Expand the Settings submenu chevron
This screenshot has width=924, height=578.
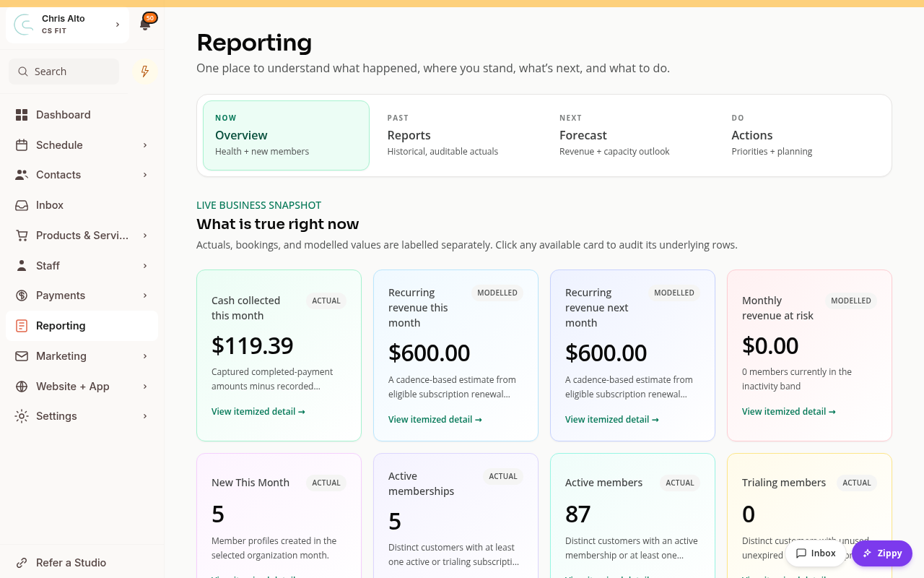[x=145, y=416]
